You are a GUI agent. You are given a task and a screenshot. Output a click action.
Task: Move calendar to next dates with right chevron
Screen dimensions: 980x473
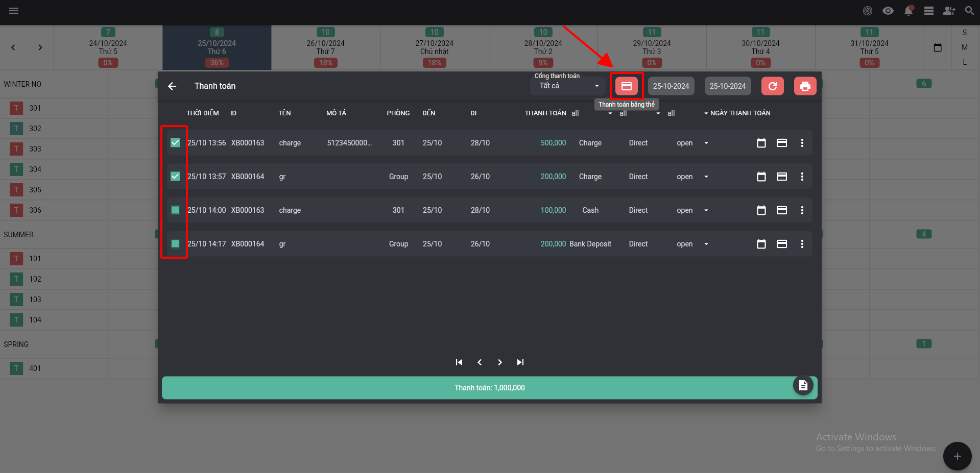(x=40, y=47)
